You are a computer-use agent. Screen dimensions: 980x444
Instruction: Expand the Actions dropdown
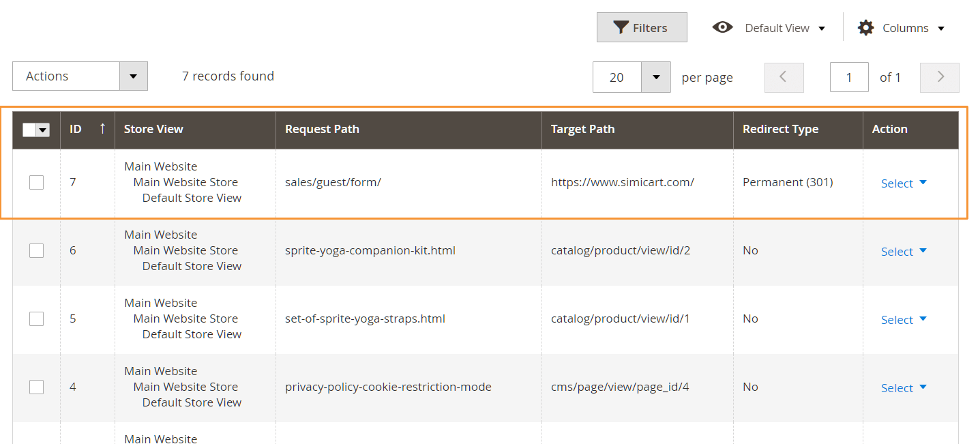[134, 76]
